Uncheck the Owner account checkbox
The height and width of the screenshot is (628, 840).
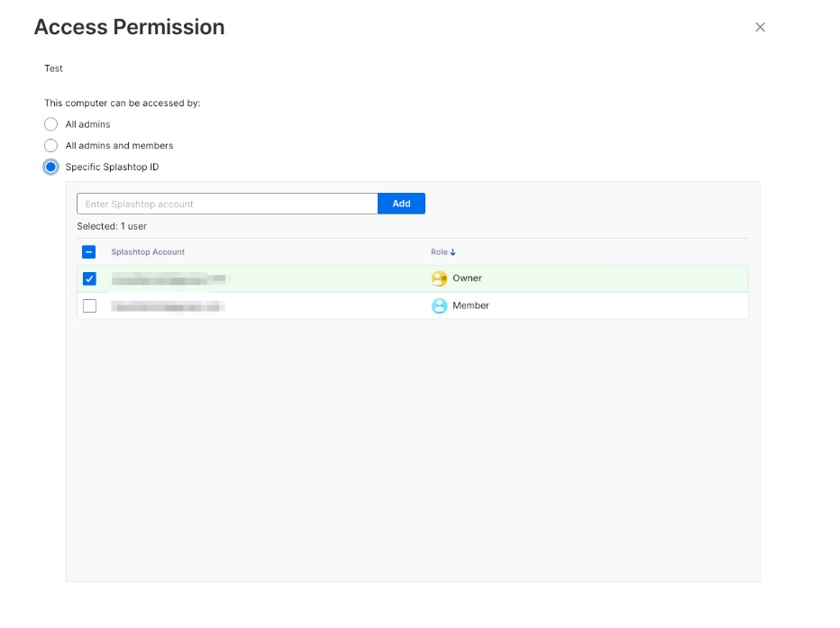click(89, 279)
